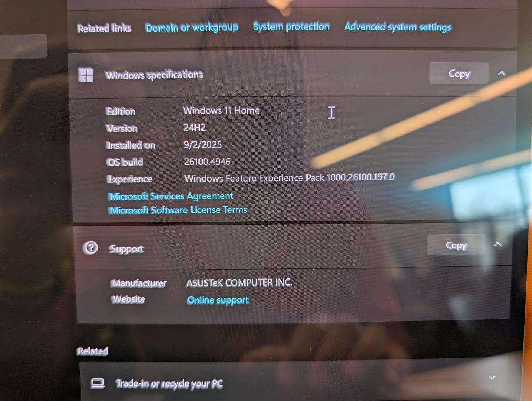The width and height of the screenshot is (532, 401).
Task: Open Microsoft Software License Terms link
Action: 178,210
